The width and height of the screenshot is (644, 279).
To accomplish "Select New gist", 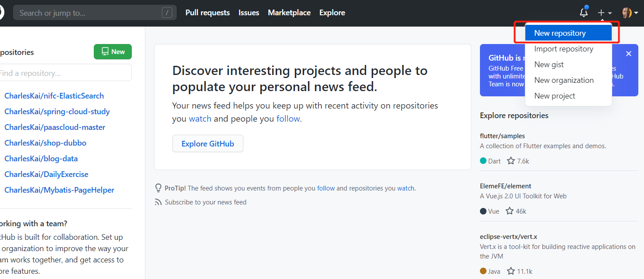I will [569, 65].
